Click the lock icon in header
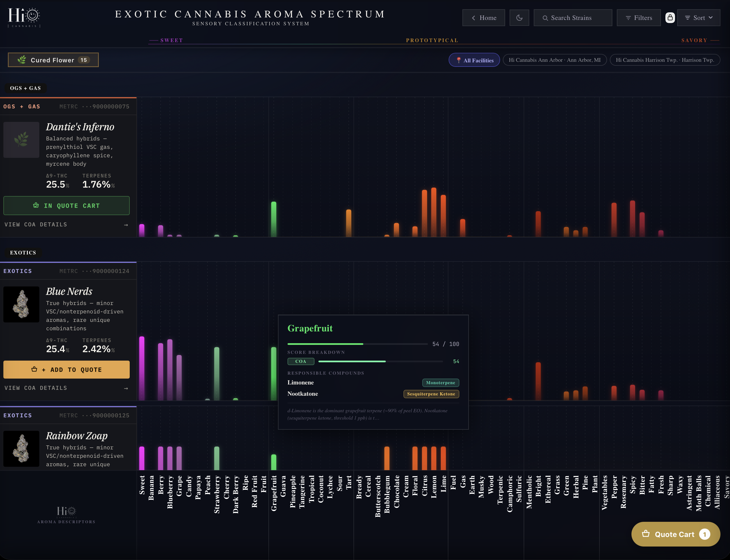Image resolution: width=730 pixels, height=560 pixels. 670,18
